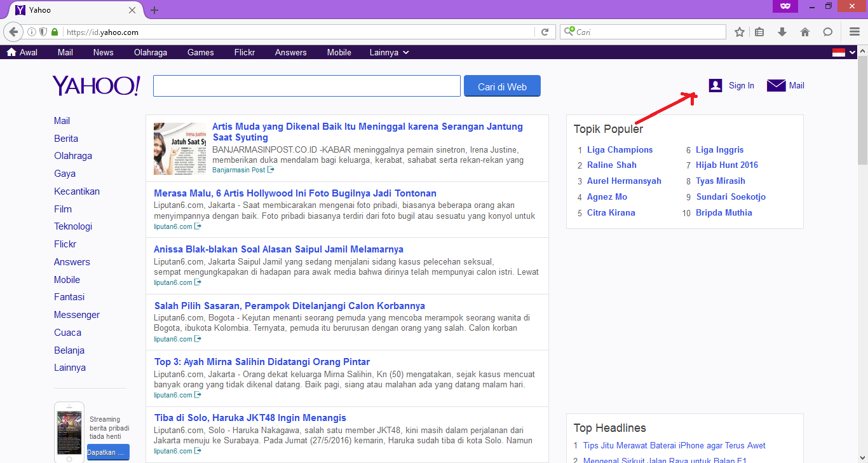868x463 pixels.
Task: Go to the browser home page icon
Action: 805,32
